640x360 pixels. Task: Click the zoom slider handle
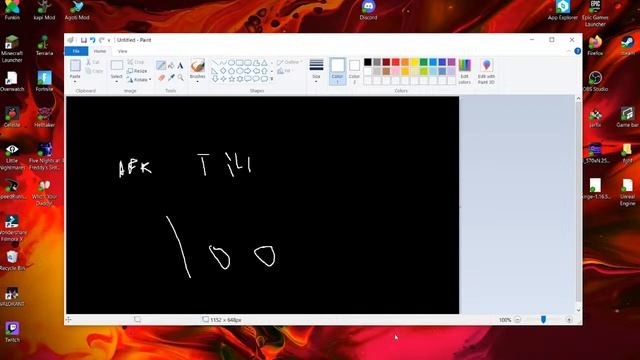click(543, 320)
